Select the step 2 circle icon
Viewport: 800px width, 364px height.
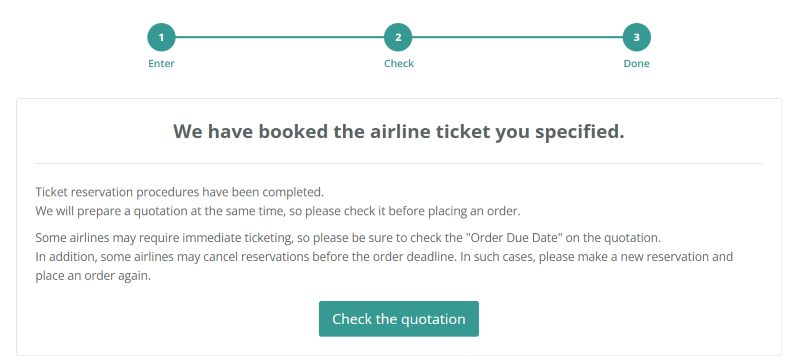point(398,37)
